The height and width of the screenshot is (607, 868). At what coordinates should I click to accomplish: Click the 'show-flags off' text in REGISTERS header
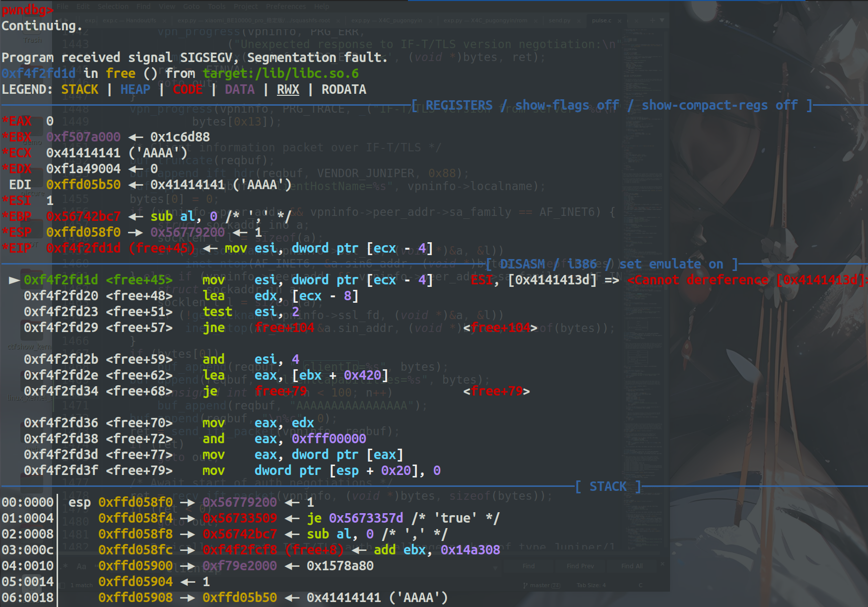pos(567,105)
